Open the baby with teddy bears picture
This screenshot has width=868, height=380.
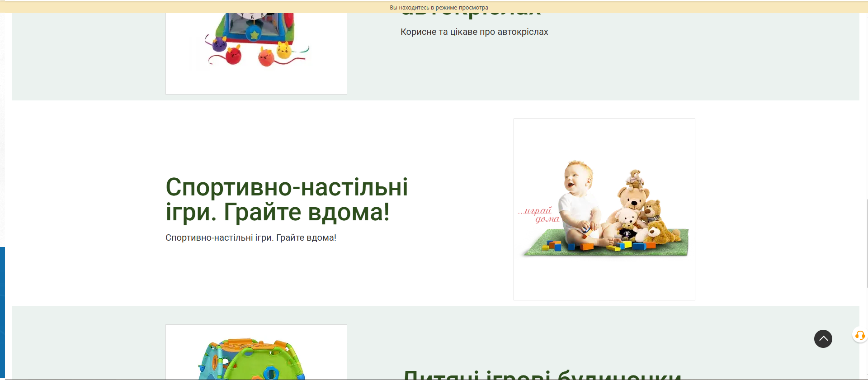tap(604, 209)
